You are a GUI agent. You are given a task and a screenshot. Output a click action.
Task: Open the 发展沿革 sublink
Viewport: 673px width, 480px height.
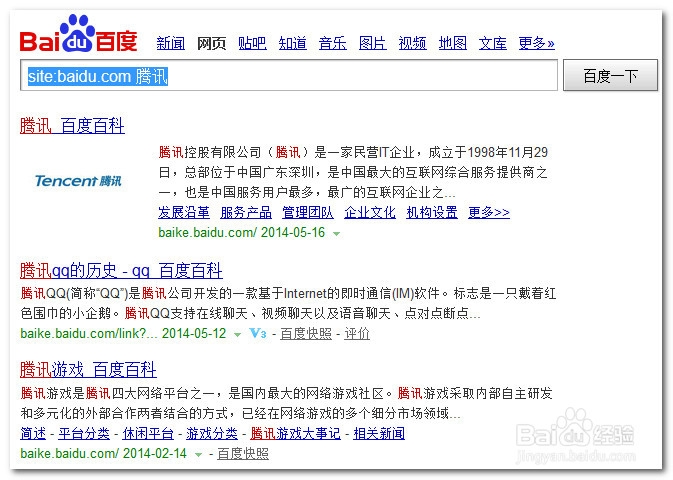pyautogui.click(x=184, y=212)
